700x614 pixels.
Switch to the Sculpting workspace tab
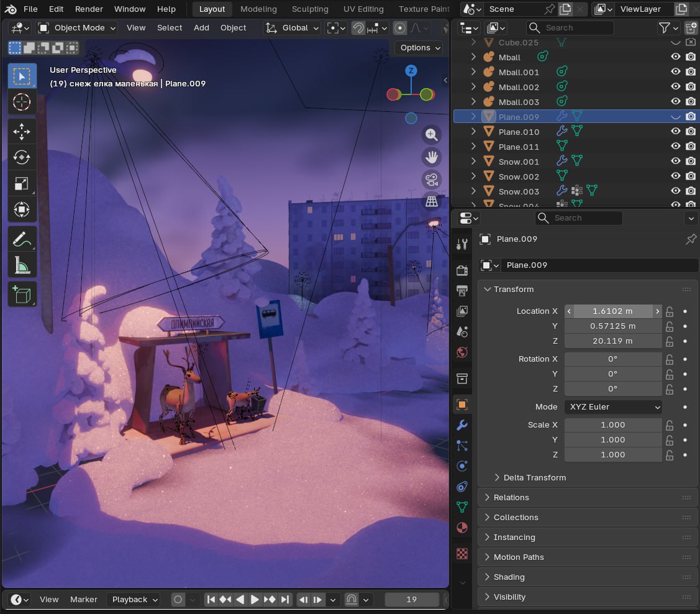coord(310,9)
